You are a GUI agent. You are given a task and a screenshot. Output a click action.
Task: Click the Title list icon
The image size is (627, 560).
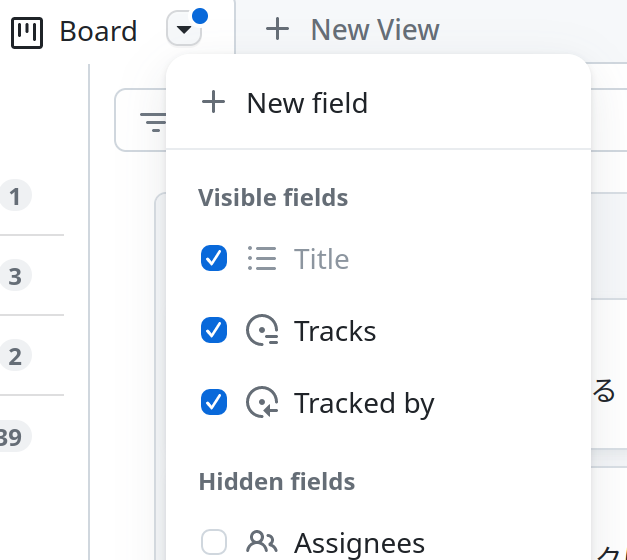262,258
